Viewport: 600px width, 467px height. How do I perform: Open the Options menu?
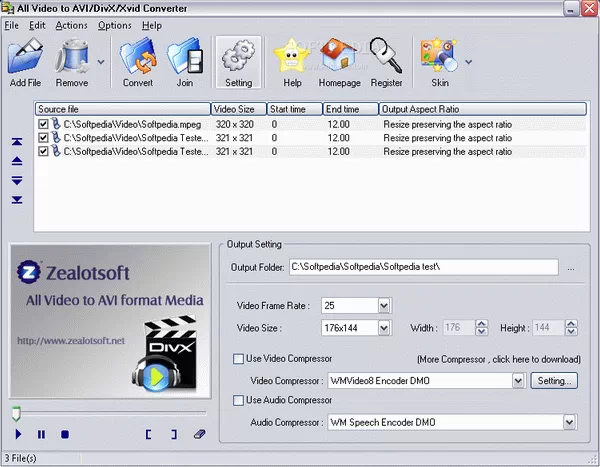(x=114, y=26)
